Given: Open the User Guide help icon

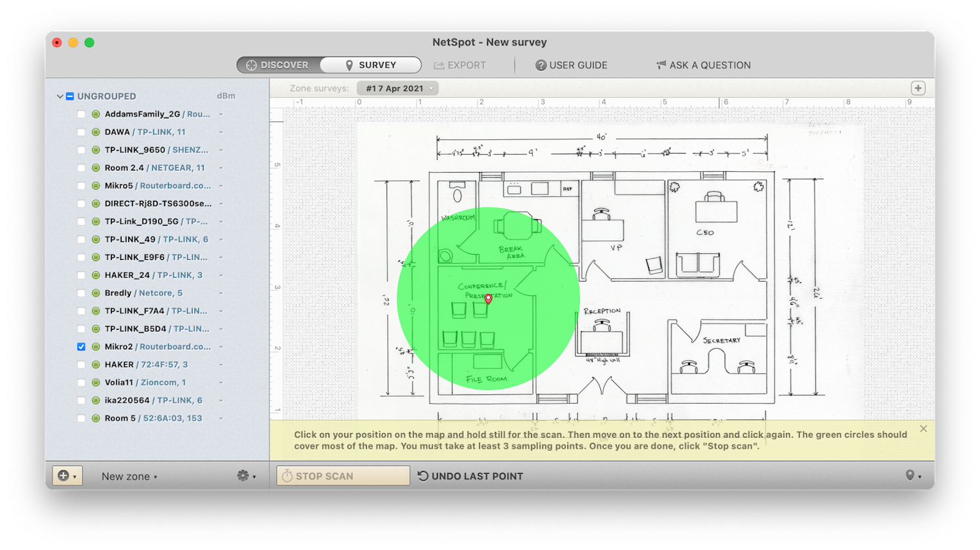Looking at the screenshot, I should tap(540, 65).
